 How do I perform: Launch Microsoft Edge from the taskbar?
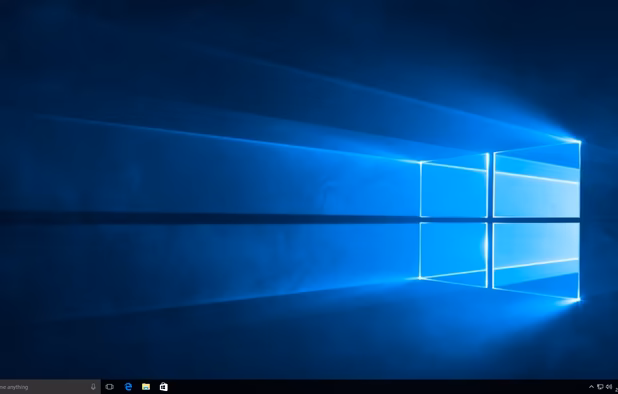tap(128, 387)
